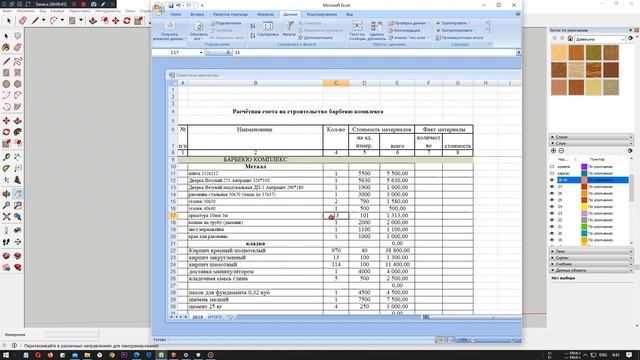Click the Консолидация button

tap(404, 30)
